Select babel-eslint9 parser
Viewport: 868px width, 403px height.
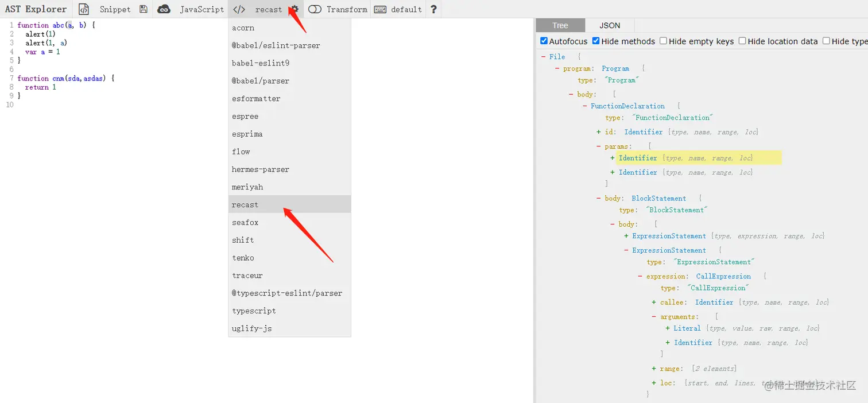point(289,63)
